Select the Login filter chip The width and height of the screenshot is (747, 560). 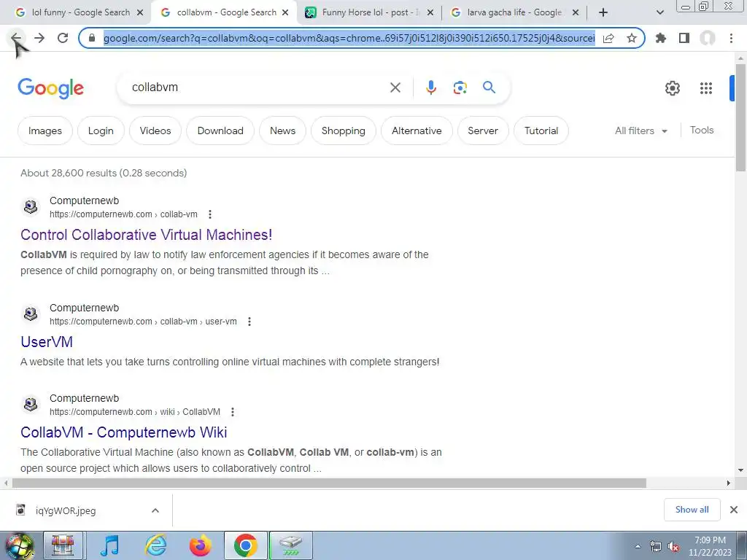point(101,131)
